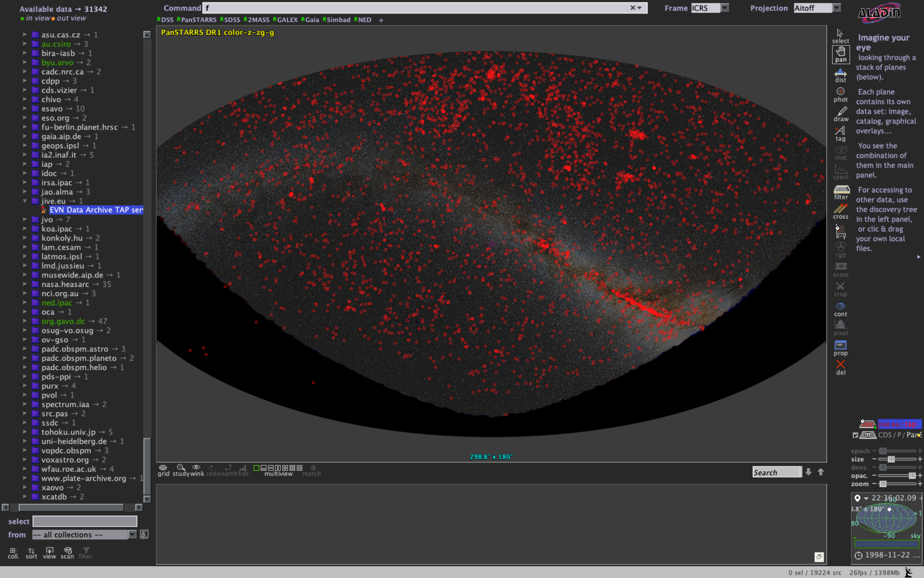
Task: Adjust the size slider handle
Action: [891, 459]
